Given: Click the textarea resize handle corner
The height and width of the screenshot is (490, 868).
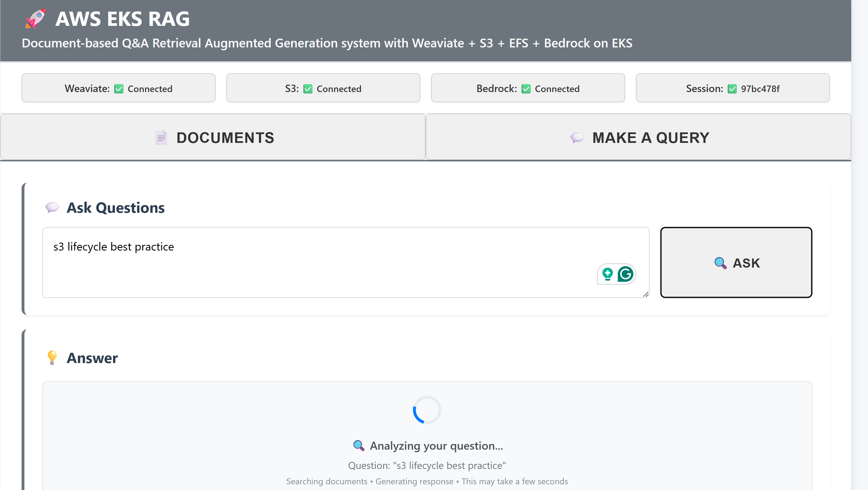Looking at the screenshot, I should coord(646,295).
